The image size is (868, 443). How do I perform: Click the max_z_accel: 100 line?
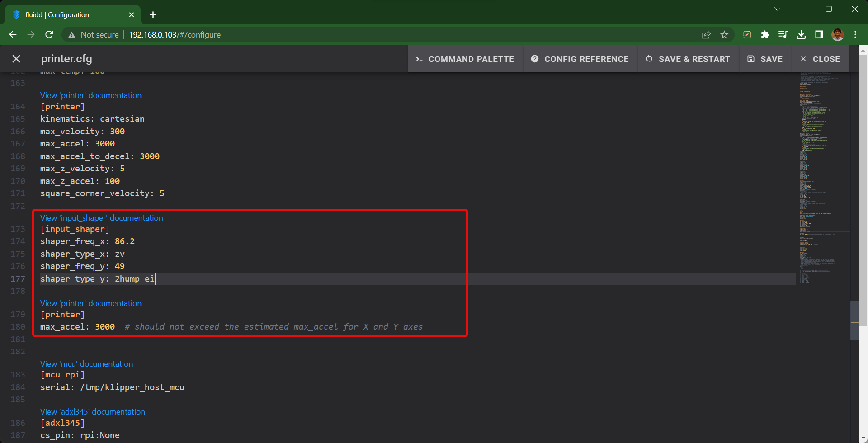tap(80, 181)
